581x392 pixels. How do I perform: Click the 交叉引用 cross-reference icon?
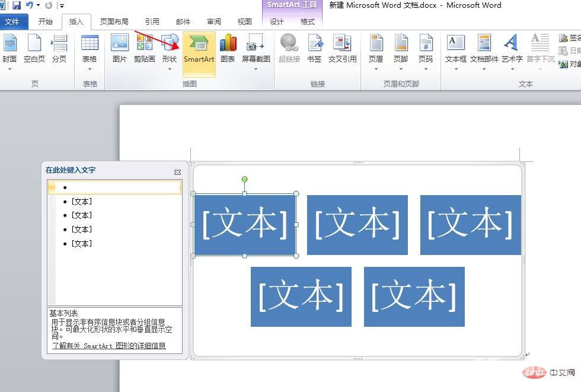[342, 49]
